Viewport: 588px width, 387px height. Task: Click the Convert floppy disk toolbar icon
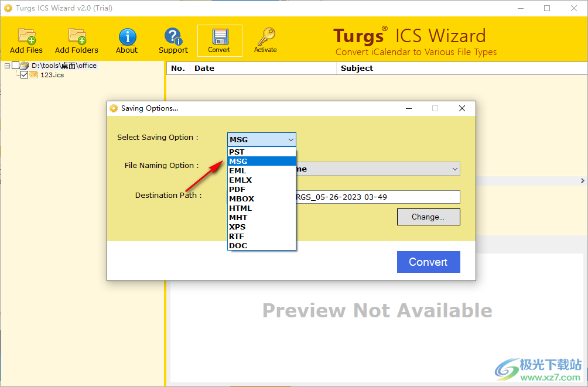(x=220, y=37)
